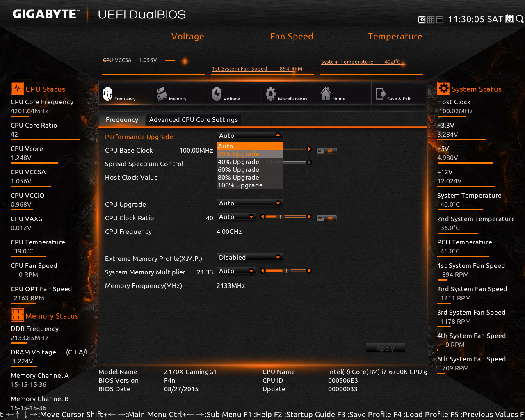Click the grid layout icon in header
Image resolution: width=525 pixels, height=420 pixels.
tap(431, 19)
